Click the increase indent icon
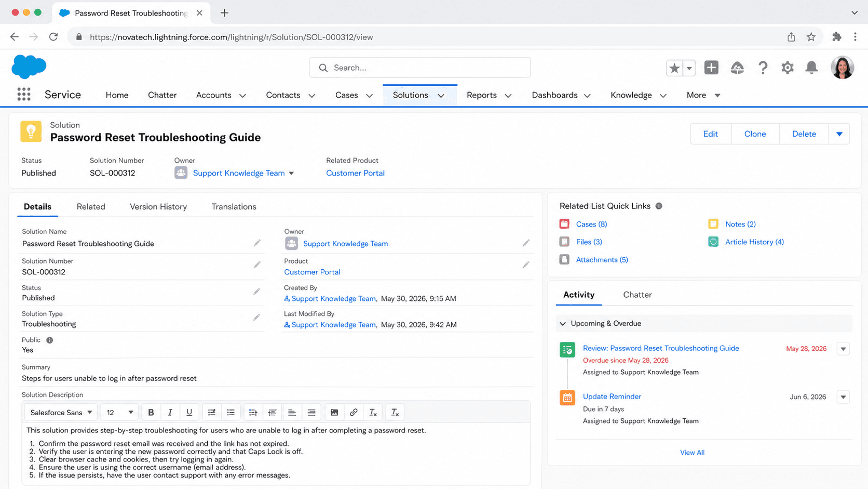Viewport: 868px width, 489px height. click(x=253, y=412)
